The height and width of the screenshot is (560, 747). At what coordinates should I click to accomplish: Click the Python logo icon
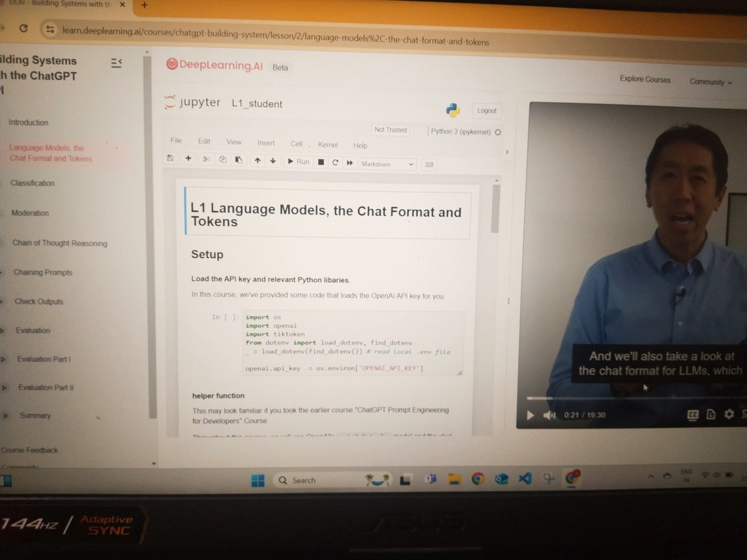point(453,110)
